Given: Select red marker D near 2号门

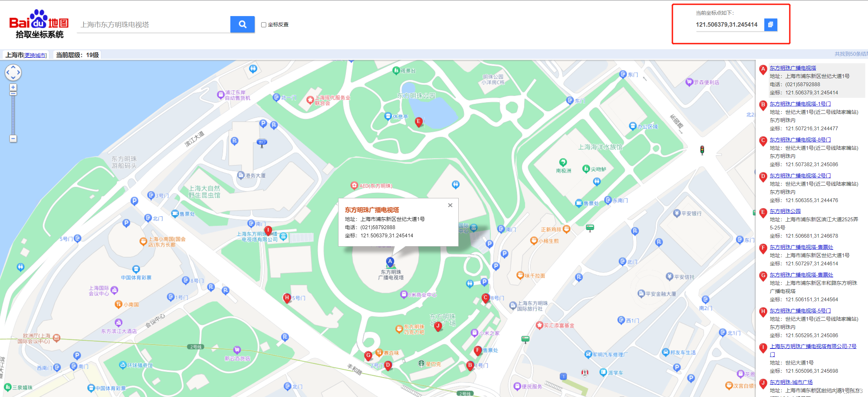Looking at the screenshot, I should (x=388, y=366).
